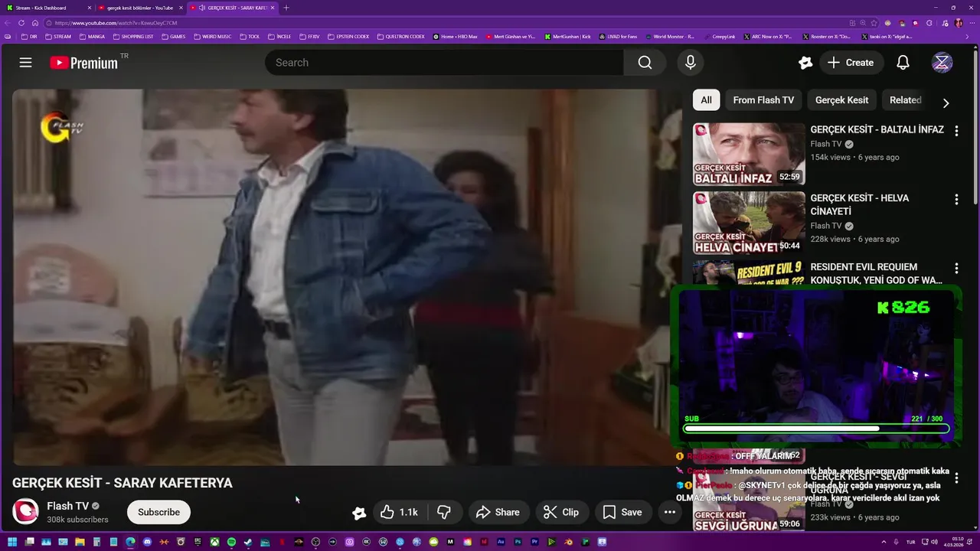Open Photoshop from the taskbar

(x=518, y=543)
